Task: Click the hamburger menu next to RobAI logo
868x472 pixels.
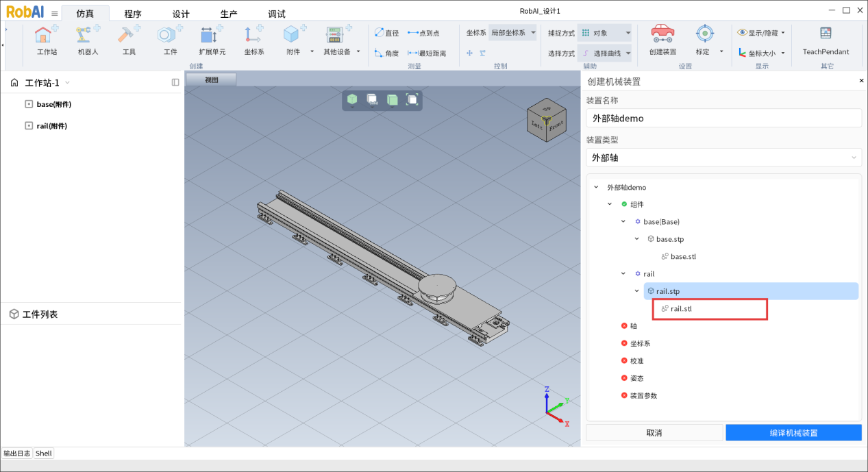Action: pos(55,13)
